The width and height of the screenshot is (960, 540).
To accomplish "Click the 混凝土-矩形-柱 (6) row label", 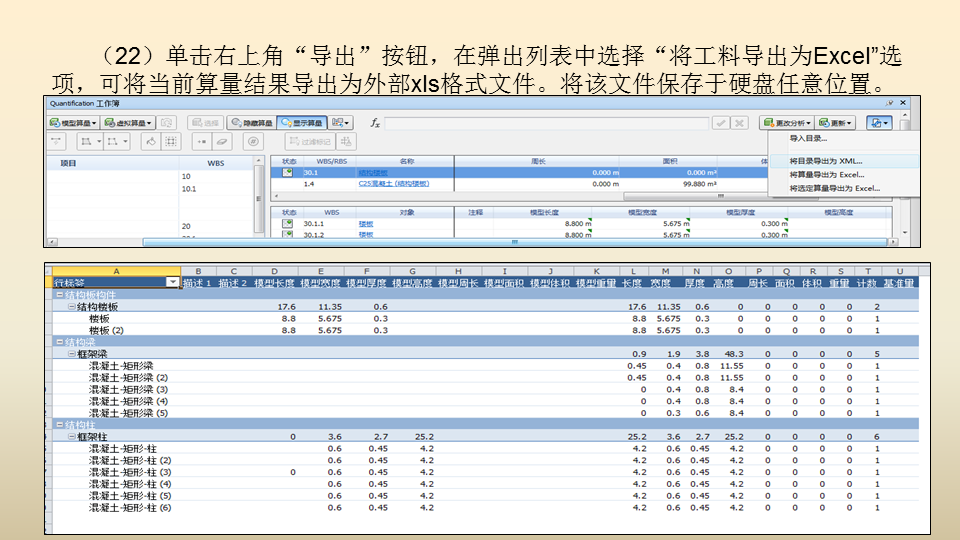I will pyautogui.click(x=130, y=508).
